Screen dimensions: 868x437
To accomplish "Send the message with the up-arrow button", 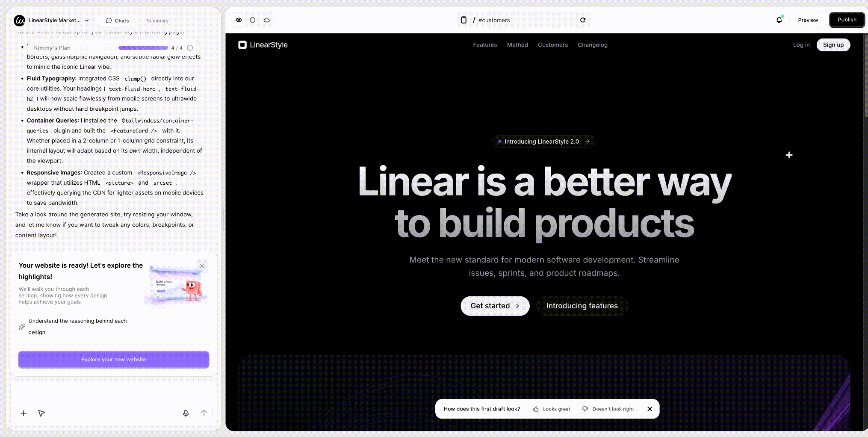I will tap(204, 413).
